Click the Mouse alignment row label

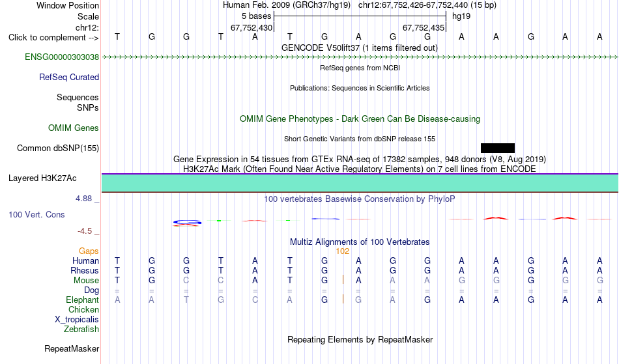coord(86,281)
